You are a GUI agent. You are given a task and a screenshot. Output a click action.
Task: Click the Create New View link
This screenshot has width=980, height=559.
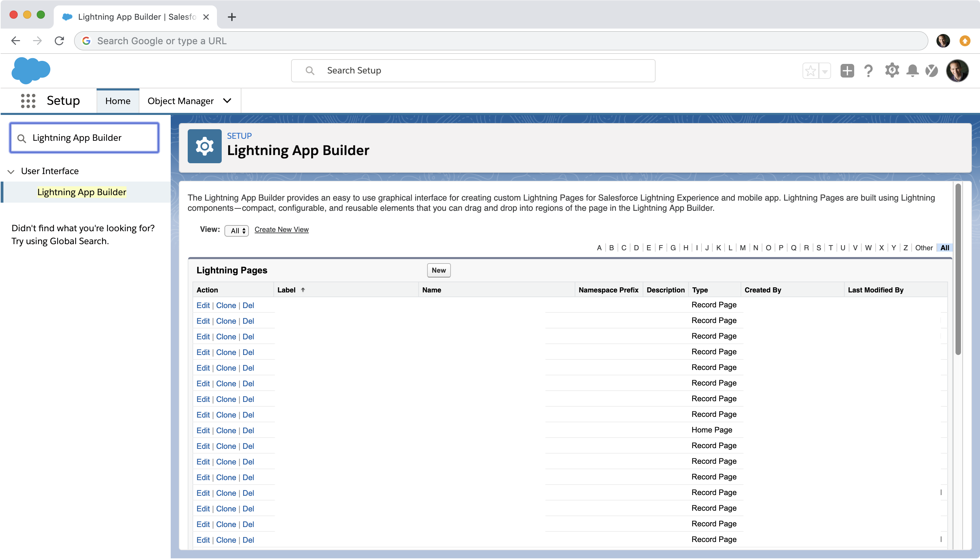pyautogui.click(x=281, y=230)
